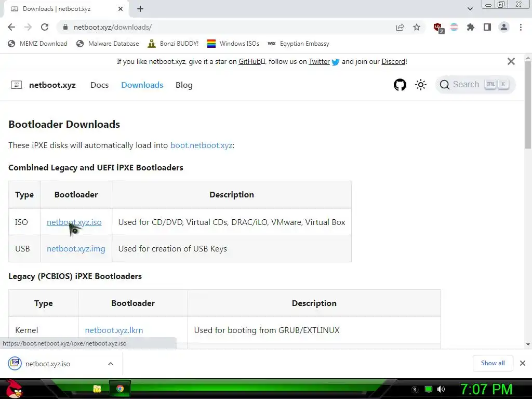
Task: Open the Downloads nav item
Action: (x=142, y=85)
